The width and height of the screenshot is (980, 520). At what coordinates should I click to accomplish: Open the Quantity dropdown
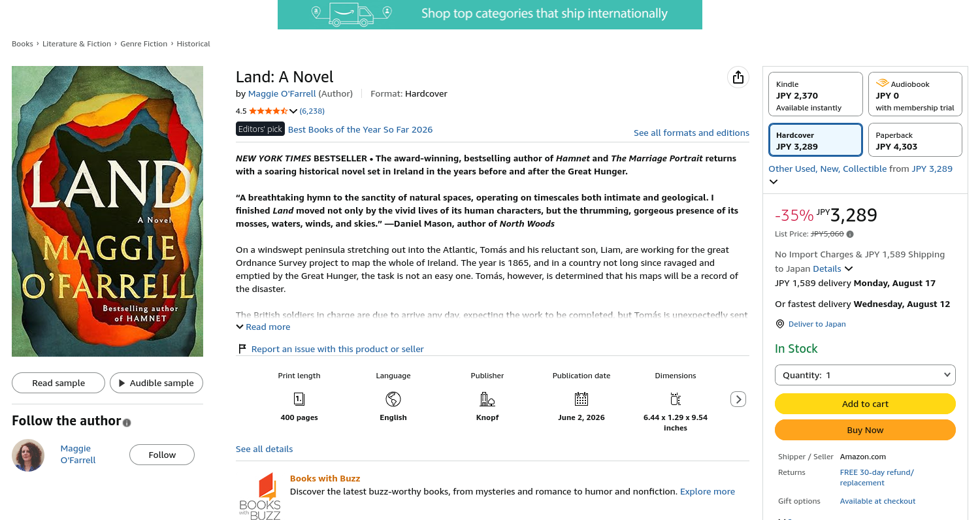(x=865, y=375)
